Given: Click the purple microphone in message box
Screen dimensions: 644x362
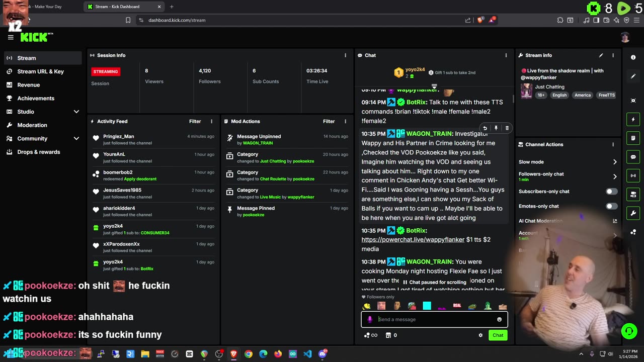Looking at the screenshot, I should click(x=370, y=319).
